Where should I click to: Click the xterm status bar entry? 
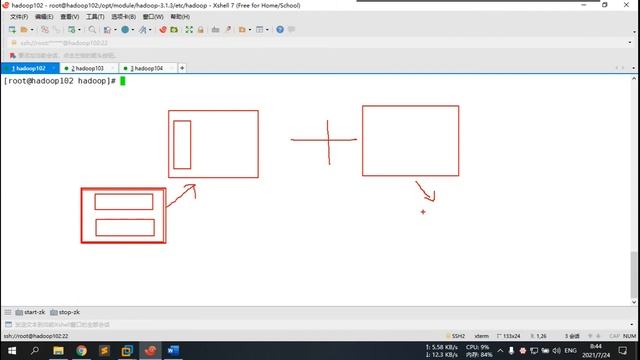point(482,336)
